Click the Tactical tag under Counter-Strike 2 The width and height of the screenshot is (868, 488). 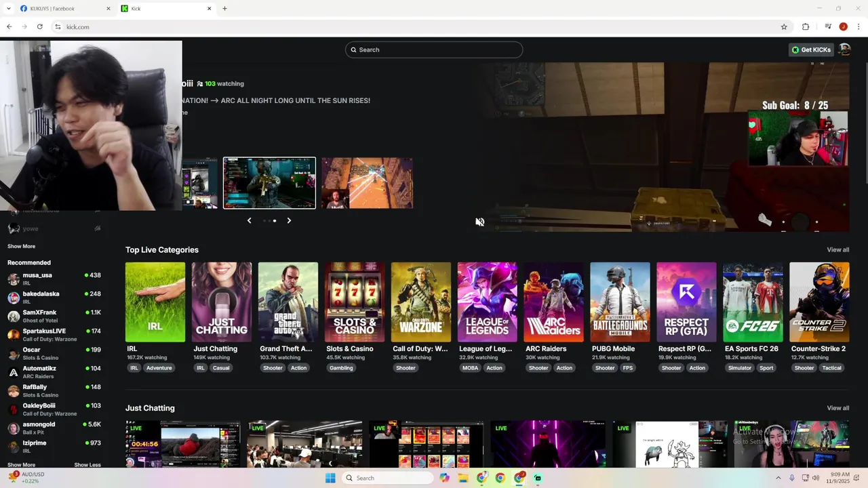pyautogui.click(x=832, y=368)
